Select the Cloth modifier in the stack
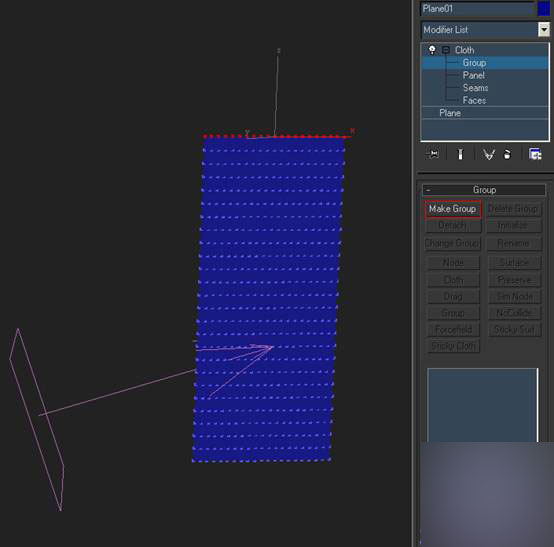Viewport: 554px width, 547px height. point(465,50)
